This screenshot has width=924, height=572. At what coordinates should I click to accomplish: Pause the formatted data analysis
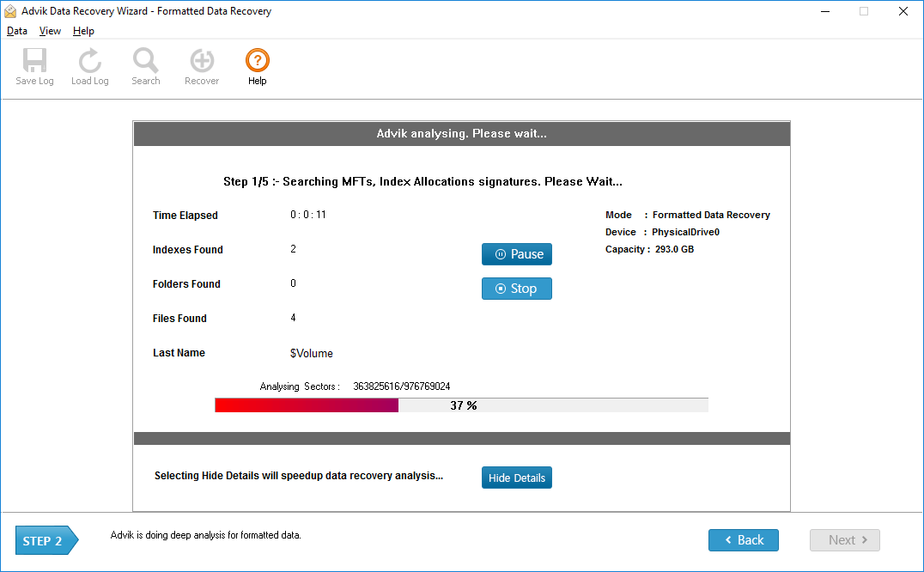[516, 254]
